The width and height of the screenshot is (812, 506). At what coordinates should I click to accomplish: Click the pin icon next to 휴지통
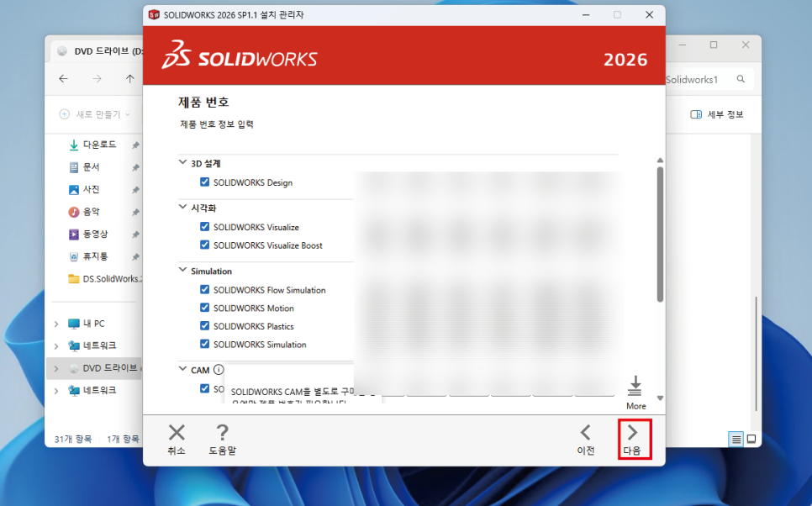[135, 257]
